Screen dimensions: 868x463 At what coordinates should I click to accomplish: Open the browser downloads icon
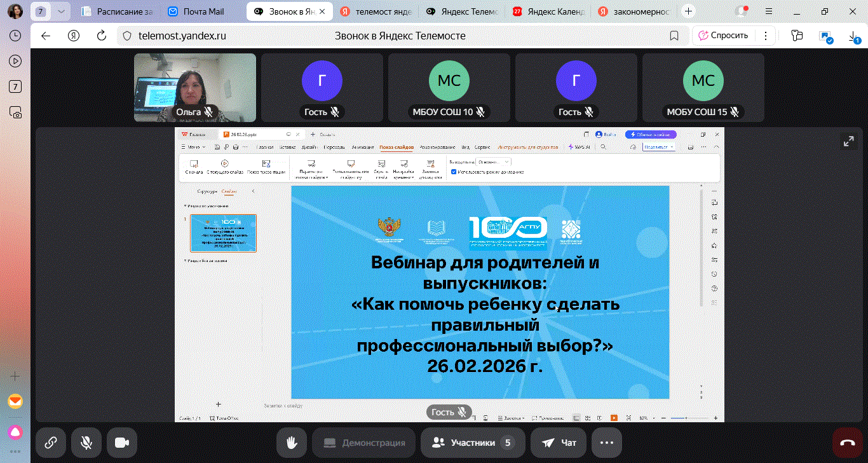pyautogui.click(x=853, y=36)
